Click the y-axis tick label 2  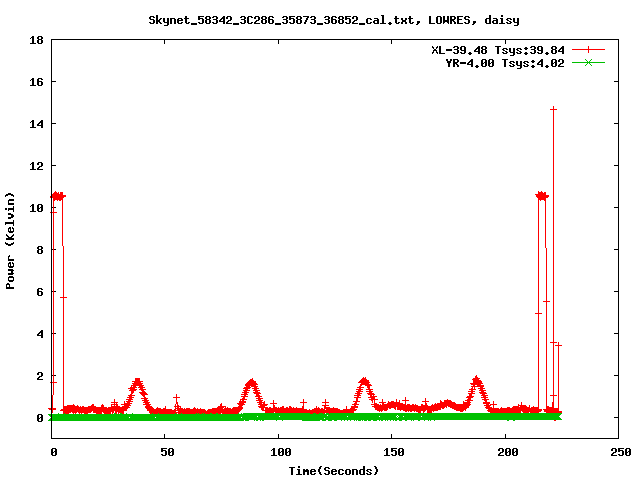coord(40,376)
